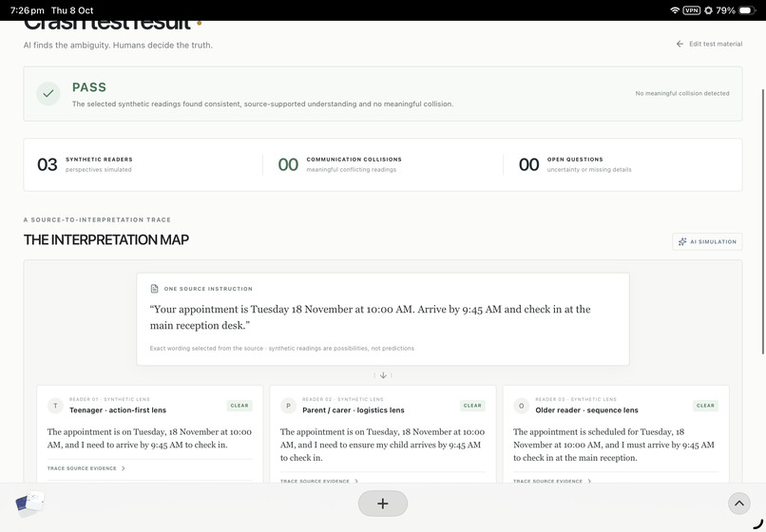Click the 00 Open Questions stat
Image resolution: width=766 pixels, height=532 pixels.
[575, 164]
